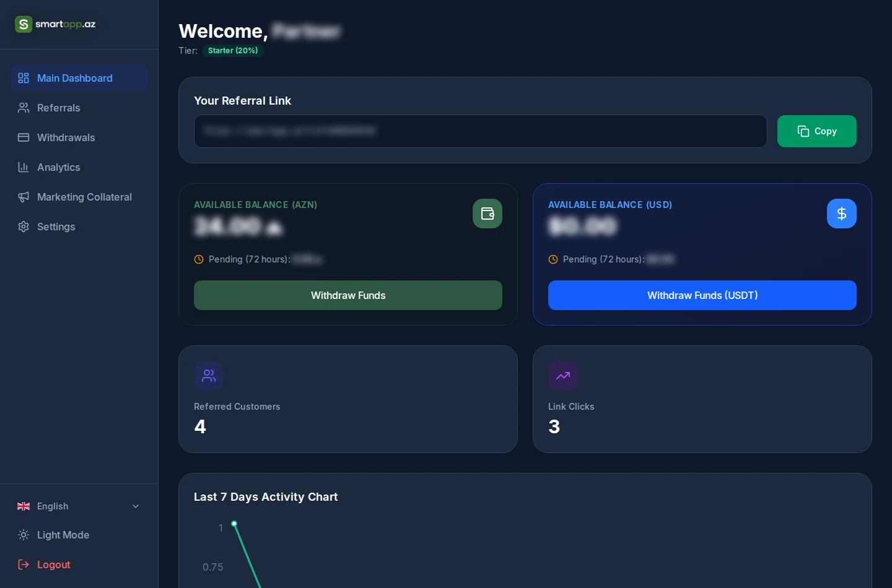Open the Withdrawals page
892x588 pixels.
pos(79,137)
